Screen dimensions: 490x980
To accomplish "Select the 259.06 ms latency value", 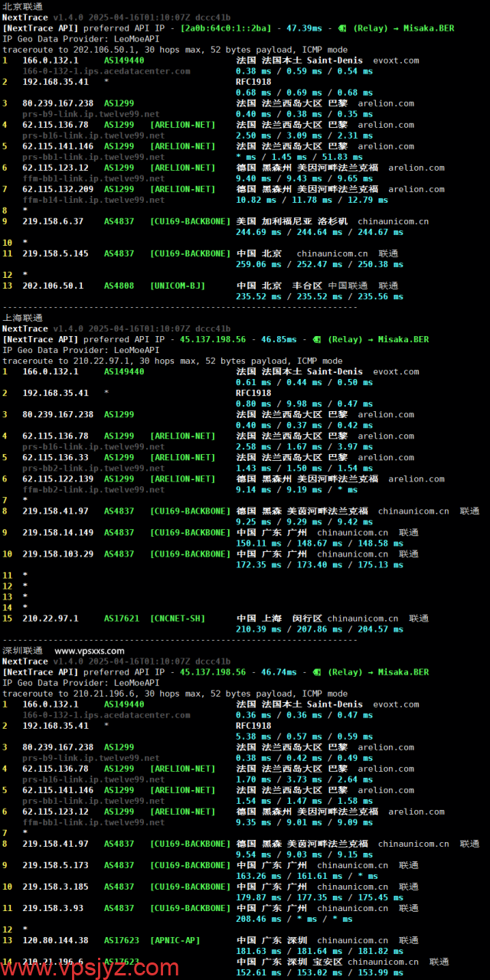I will click(x=259, y=264).
